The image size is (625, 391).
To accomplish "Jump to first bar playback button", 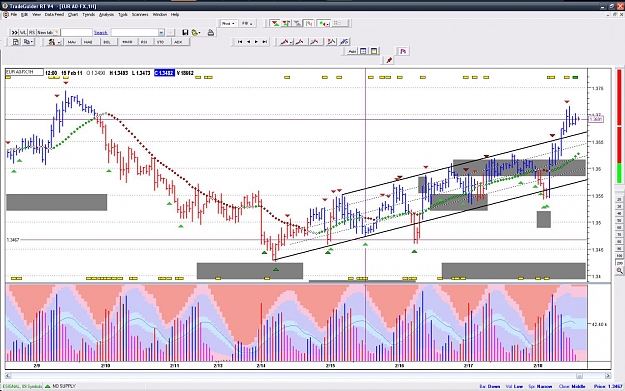I will click(x=240, y=42).
